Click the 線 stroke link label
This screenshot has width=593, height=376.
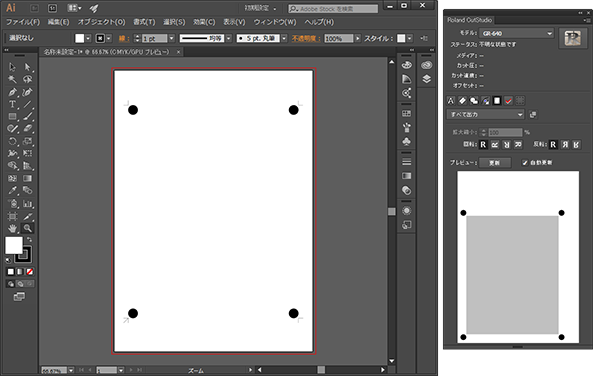click(124, 38)
